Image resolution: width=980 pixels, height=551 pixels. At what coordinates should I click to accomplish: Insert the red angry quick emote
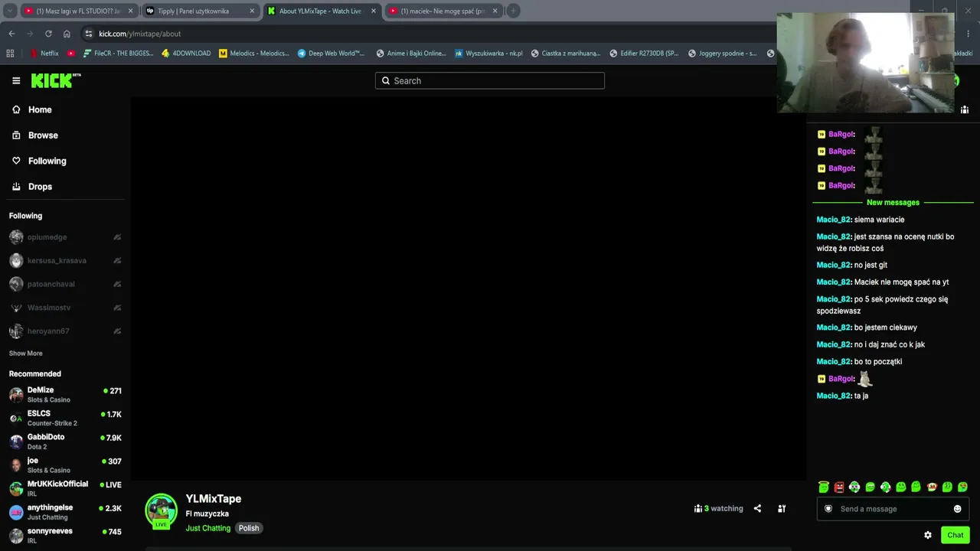pyautogui.click(x=839, y=487)
